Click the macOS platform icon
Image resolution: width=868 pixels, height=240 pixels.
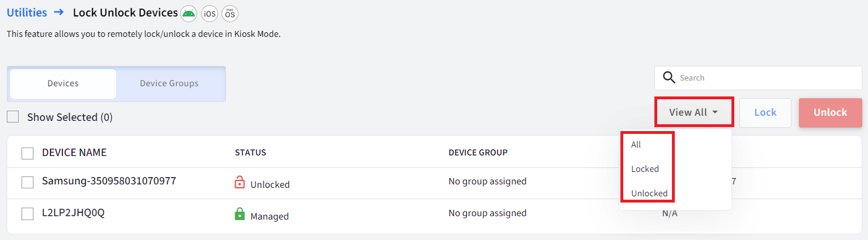230,12
